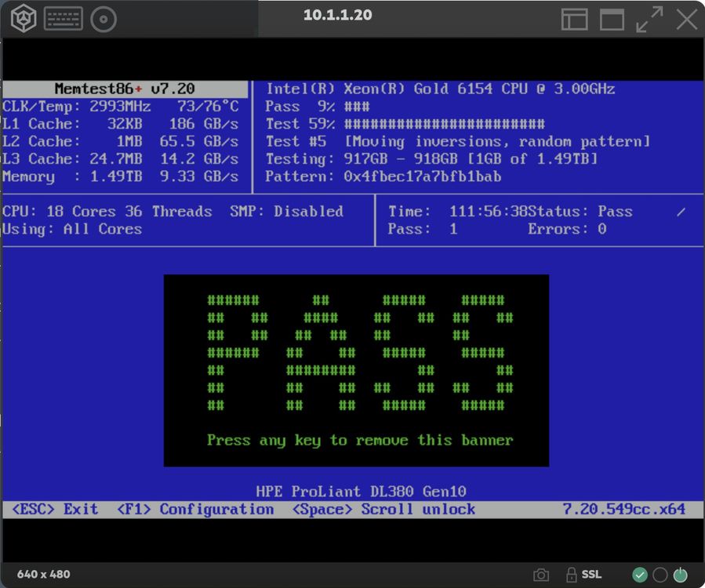This screenshot has width=705, height=588.
Task: Click the green checkmark health status icon
Action: (640, 575)
